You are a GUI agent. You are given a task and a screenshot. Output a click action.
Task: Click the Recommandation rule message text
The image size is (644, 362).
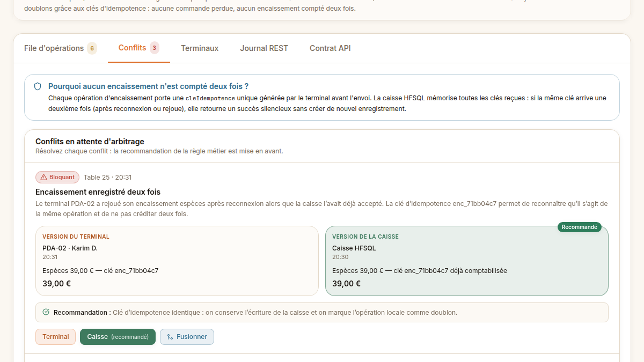(285, 312)
